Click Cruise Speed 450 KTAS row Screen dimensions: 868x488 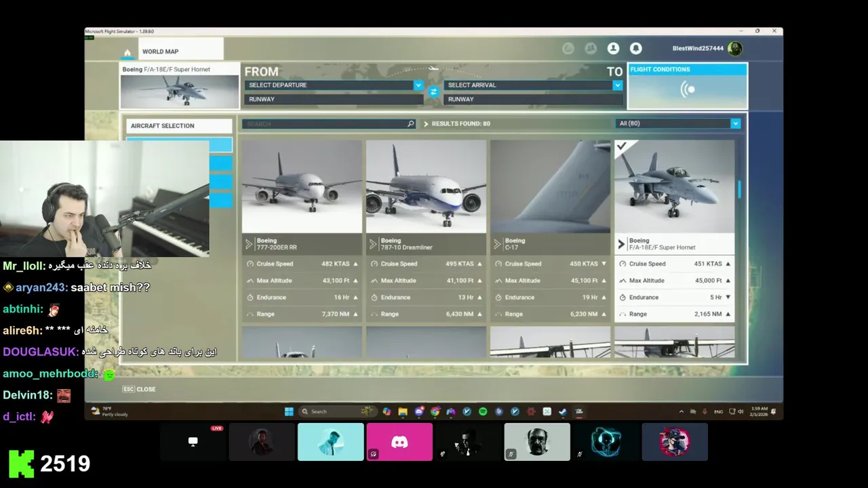tap(550, 264)
